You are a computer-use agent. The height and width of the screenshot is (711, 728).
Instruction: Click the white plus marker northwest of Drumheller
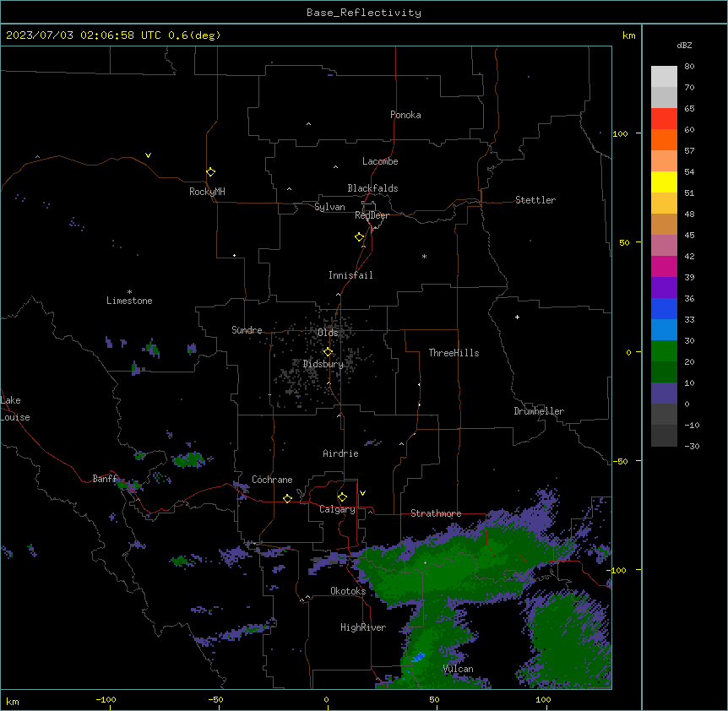[x=517, y=317]
